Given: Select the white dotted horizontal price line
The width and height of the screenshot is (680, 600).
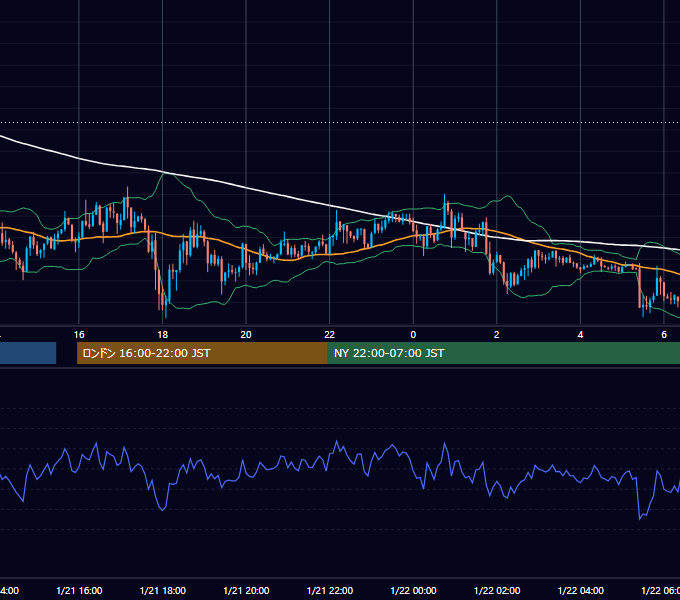Looking at the screenshot, I should 340,123.
